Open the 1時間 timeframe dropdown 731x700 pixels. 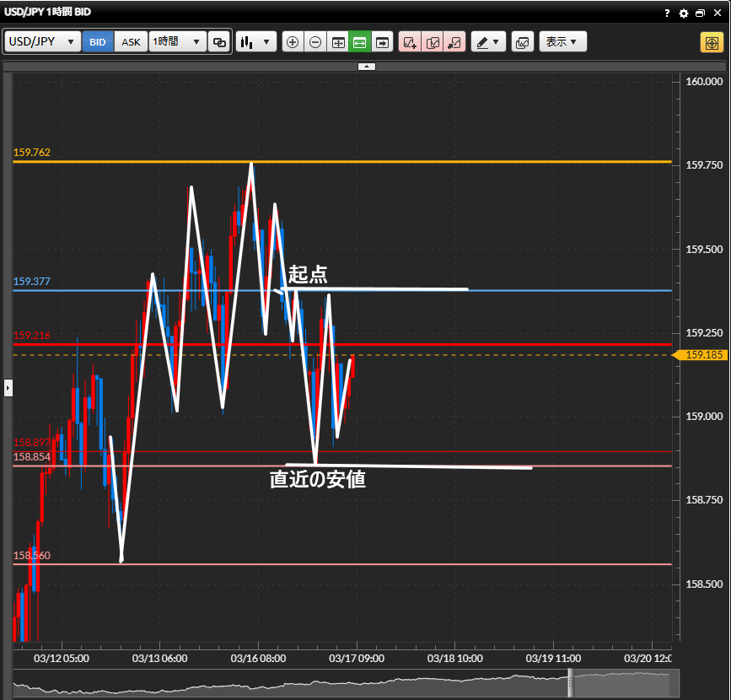(177, 42)
